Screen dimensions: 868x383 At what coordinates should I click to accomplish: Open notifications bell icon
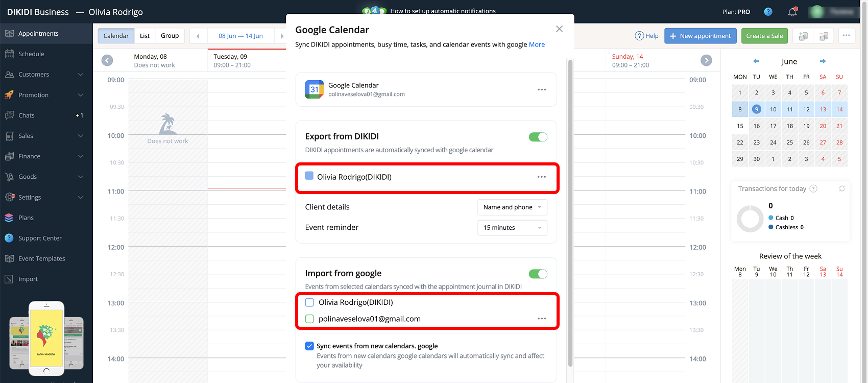tap(792, 12)
